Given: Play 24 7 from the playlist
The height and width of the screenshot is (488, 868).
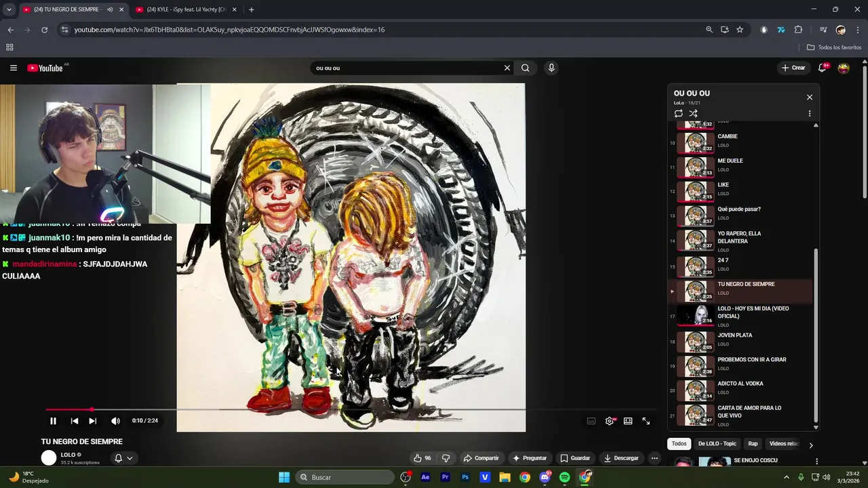Looking at the screenshot, I should 740,266.
